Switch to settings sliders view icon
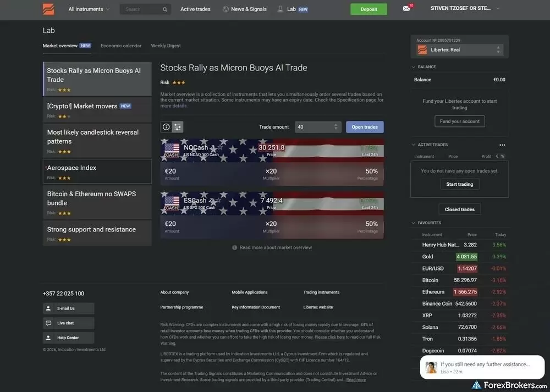Image resolution: width=550 pixels, height=392 pixels. coord(178,127)
